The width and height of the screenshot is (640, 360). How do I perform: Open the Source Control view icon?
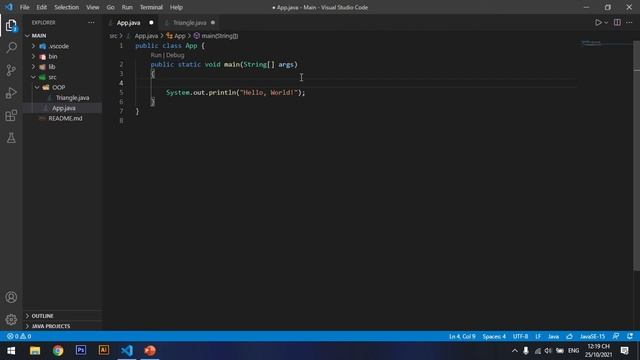(11, 70)
